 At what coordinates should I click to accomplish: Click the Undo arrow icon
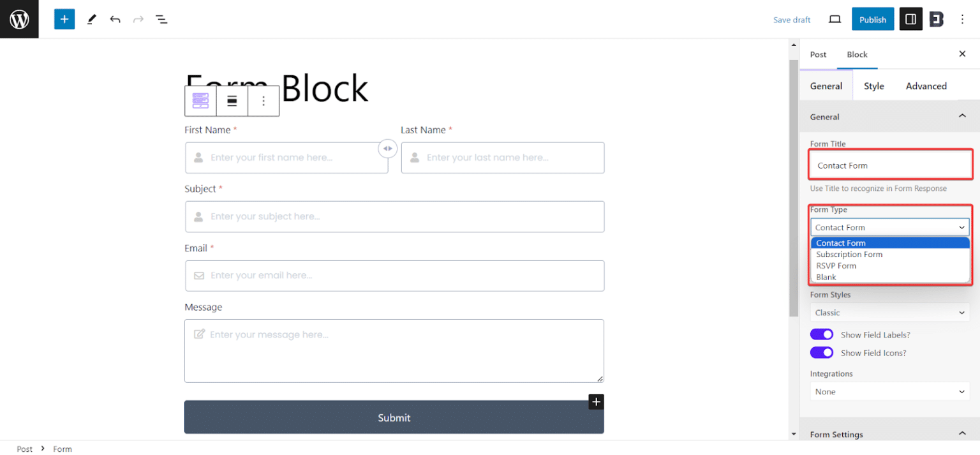[115, 19]
